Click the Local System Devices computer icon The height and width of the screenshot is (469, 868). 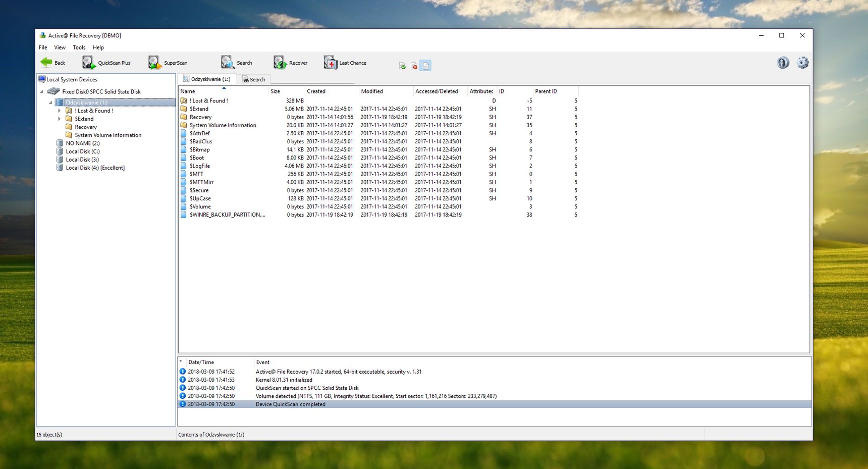pos(42,79)
